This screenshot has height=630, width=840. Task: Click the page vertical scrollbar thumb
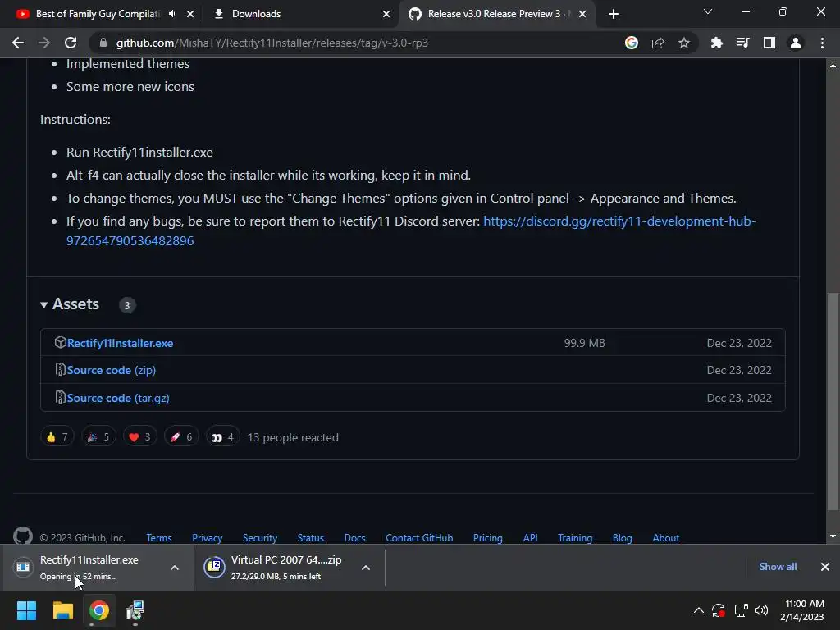[x=833, y=402]
